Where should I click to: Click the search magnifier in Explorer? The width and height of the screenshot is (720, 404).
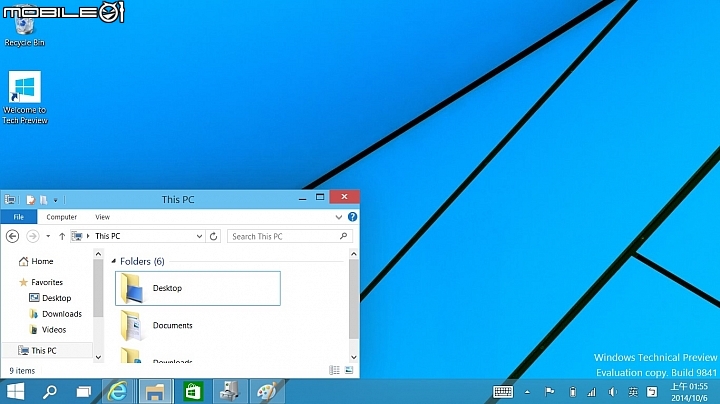coord(343,236)
